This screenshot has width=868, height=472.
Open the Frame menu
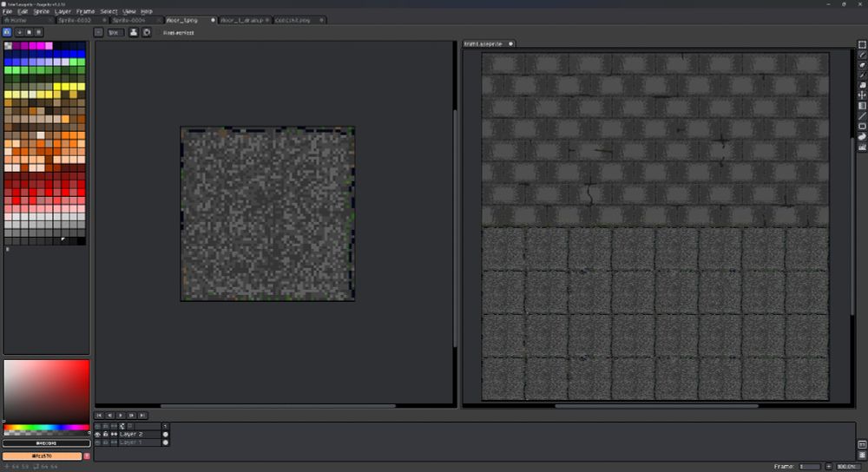pyautogui.click(x=85, y=11)
